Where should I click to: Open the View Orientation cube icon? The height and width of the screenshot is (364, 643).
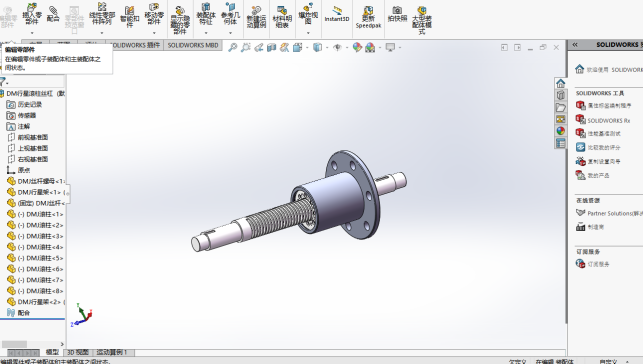tap(297, 48)
